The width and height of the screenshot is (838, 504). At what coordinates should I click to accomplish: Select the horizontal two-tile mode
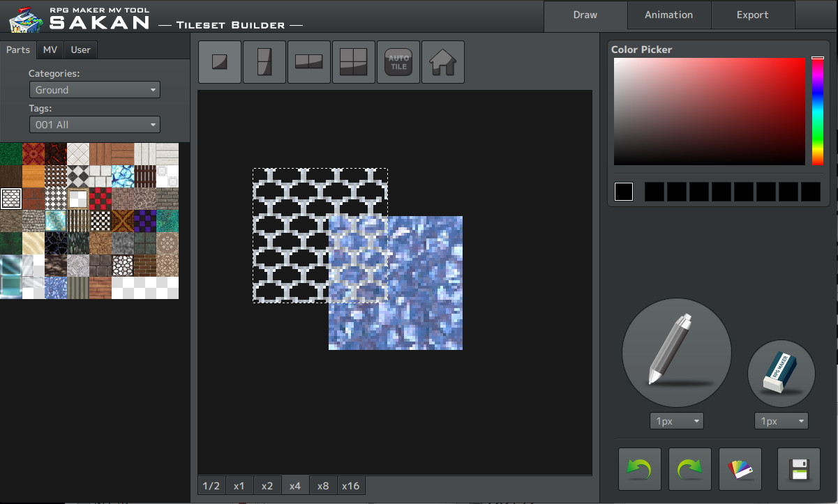[x=308, y=61]
